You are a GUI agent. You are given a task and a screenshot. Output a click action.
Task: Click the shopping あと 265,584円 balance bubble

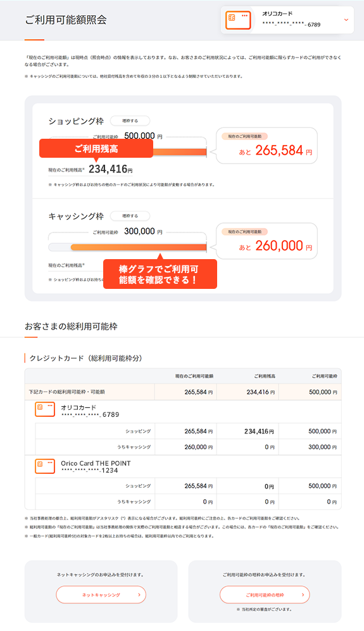pyautogui.click(x=267, y=146)
